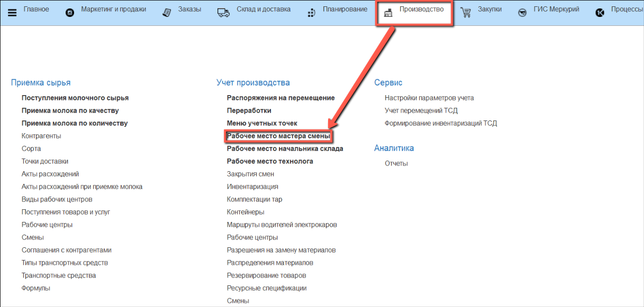Open Ресурсные спецификации
Viewport: 644px width, 307px height.
click(267, 288)
